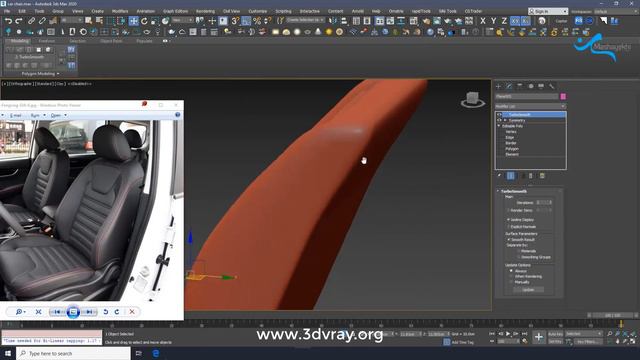Restrict transform to the Z axis

(504, 21)
